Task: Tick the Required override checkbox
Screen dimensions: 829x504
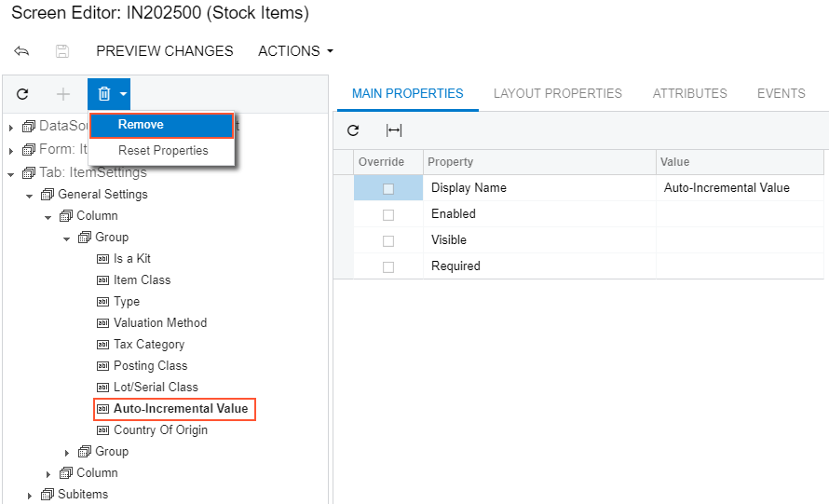Action: (388, 266)
